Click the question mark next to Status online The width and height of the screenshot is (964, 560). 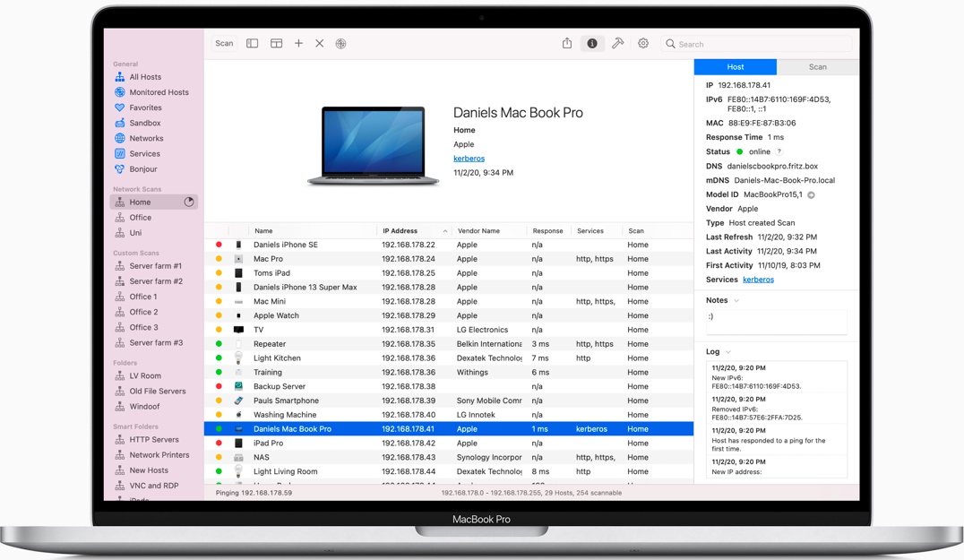click(x=779, y=152)
